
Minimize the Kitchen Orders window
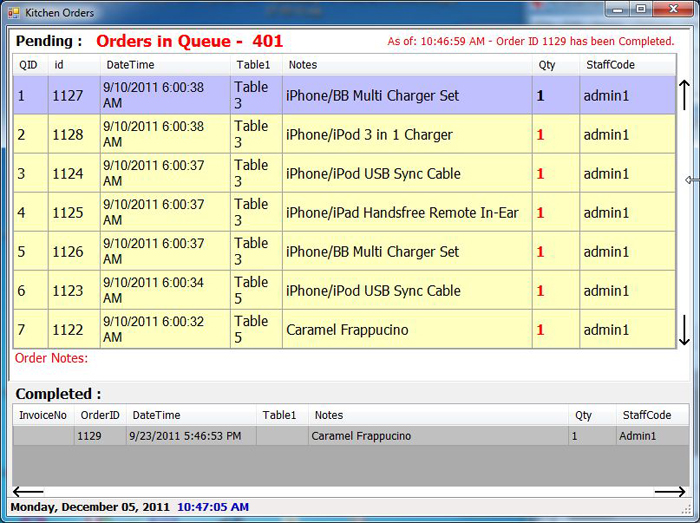tap(618, 9)
